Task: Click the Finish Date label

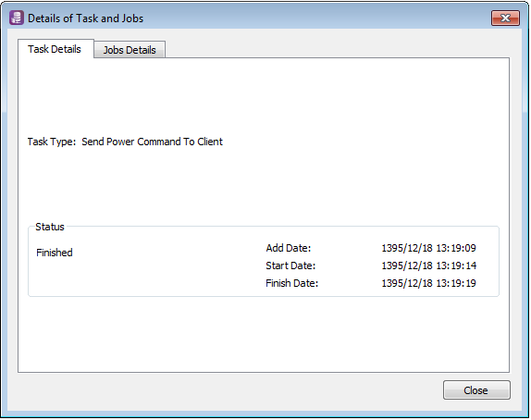Action: click(292, 283)
